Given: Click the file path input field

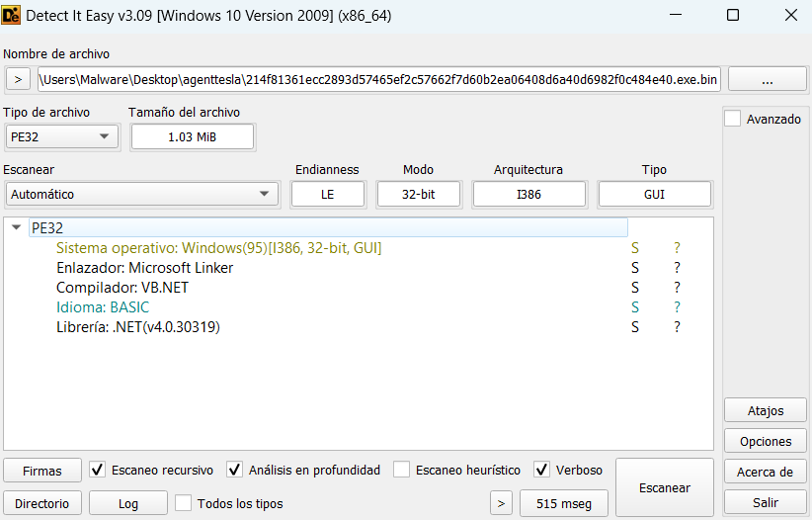Looking at the screenshot, I should [x=378, y=79].
